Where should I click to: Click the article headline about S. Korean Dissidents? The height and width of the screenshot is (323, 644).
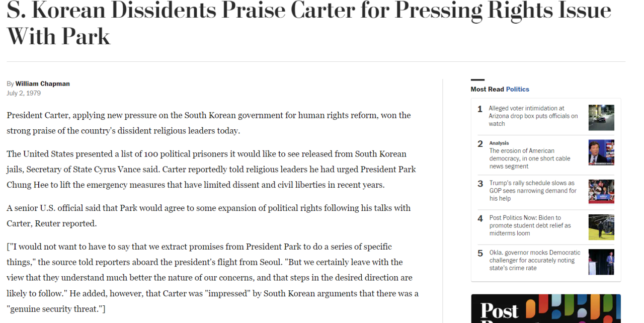tap(308, 23)
